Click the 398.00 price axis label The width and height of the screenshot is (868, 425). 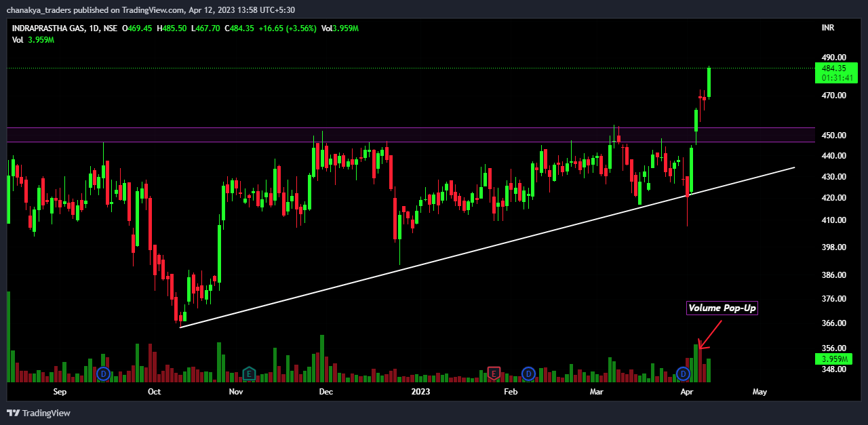pyautogui.click(x=833, y=247)
